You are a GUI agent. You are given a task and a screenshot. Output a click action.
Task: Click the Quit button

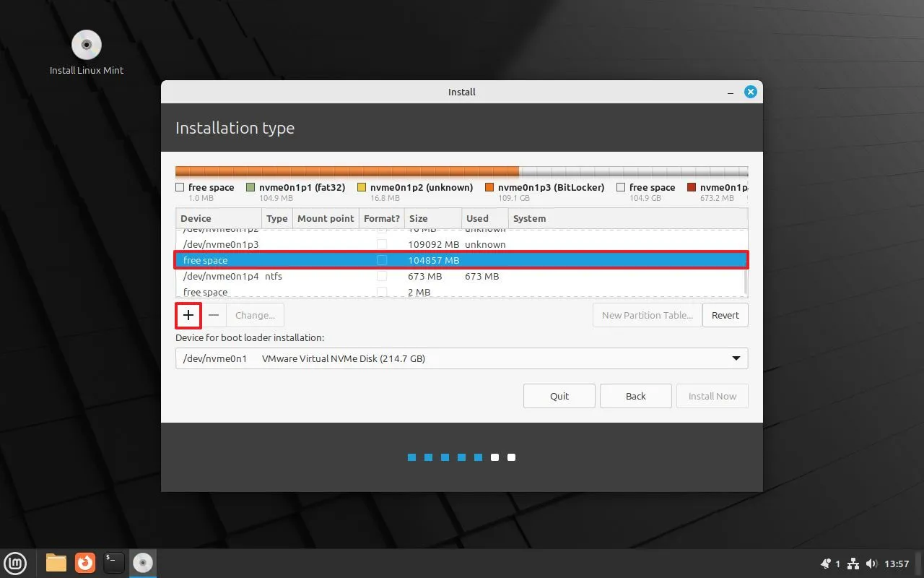pyautogui.click(x=559, y=396)
